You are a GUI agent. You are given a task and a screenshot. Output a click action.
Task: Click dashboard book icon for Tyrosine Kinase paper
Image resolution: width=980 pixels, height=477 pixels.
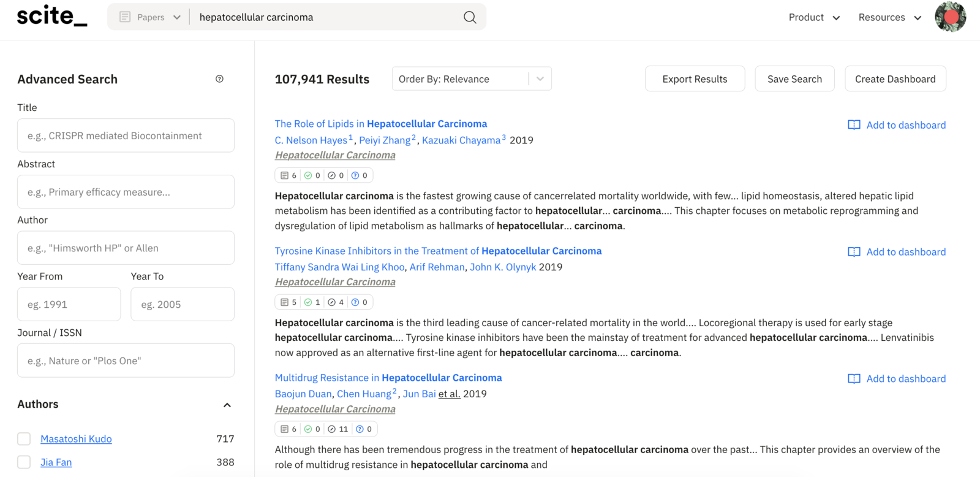point(854,252)
